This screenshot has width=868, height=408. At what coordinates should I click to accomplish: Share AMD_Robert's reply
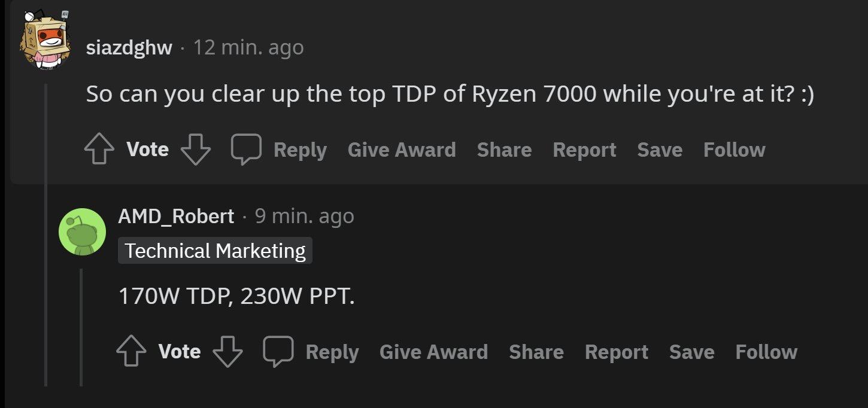536,352
